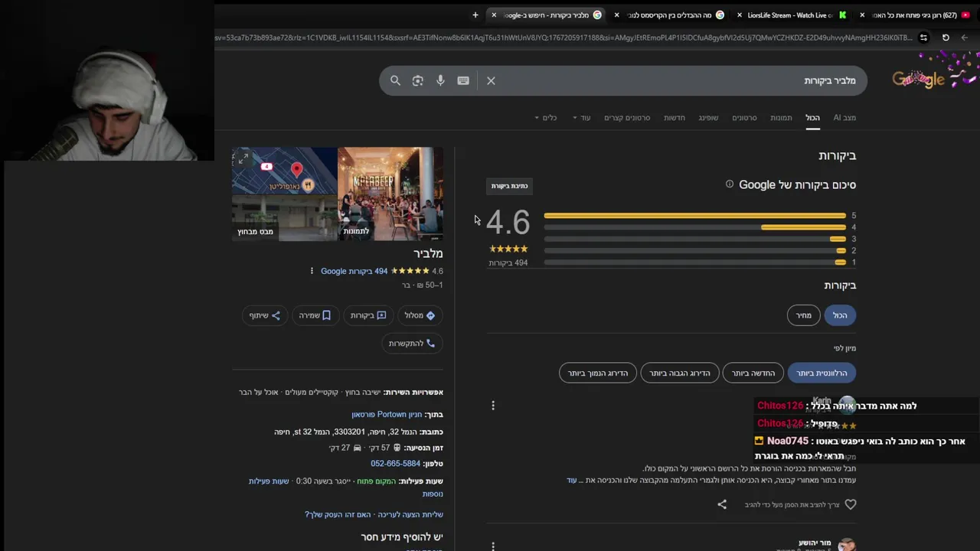Image resolution: width=980 pixels, height=551 pixels.
Task: Switch to חדשות news tab
Action: click(675, 118)
